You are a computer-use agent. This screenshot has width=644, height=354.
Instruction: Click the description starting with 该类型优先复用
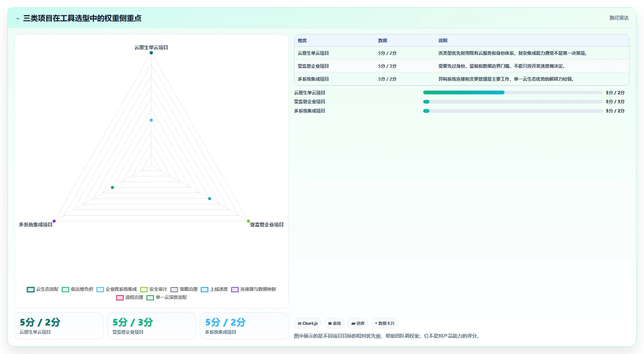coord(513,53)
